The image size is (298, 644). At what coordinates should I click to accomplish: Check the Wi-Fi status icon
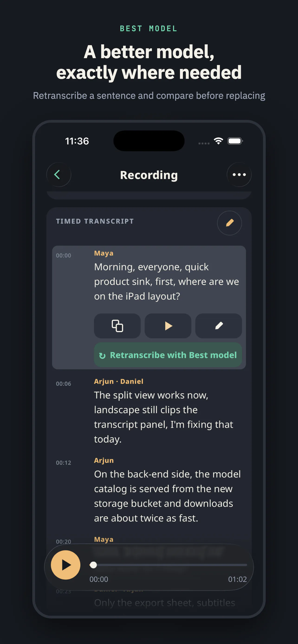pyautogui.click(x=218, y=141)
